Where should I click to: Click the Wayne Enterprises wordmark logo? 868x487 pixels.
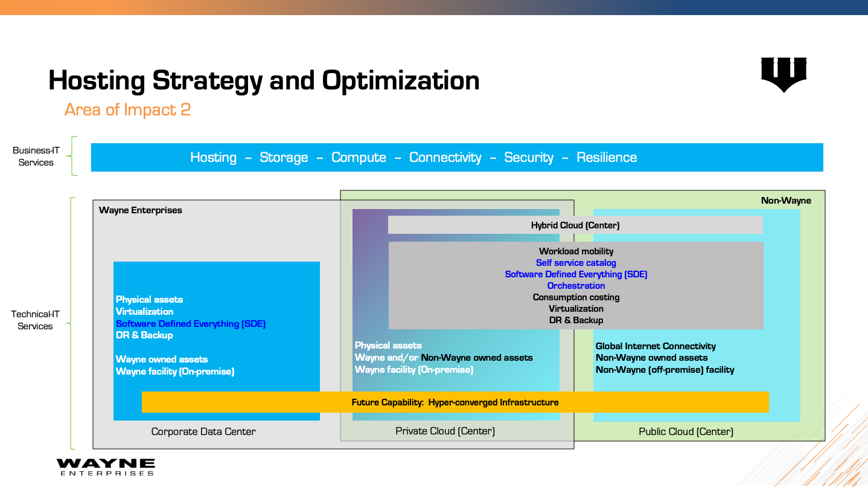click(x=106, y=467)
